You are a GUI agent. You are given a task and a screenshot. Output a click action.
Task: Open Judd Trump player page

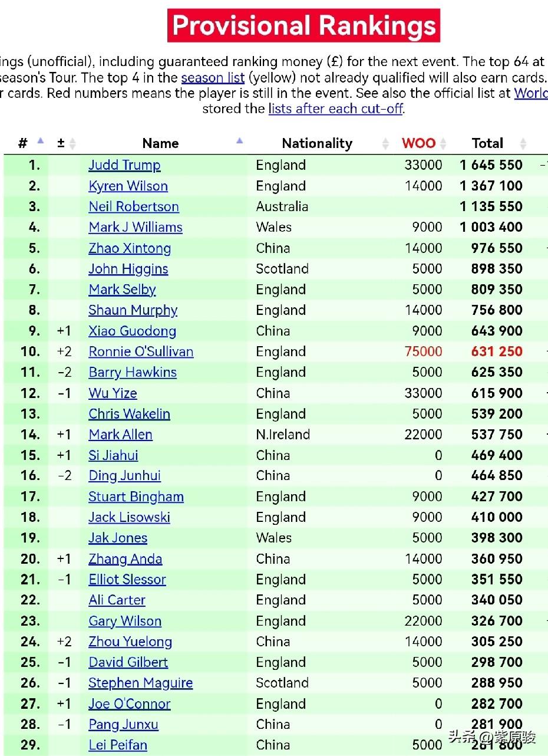[124, 165]
